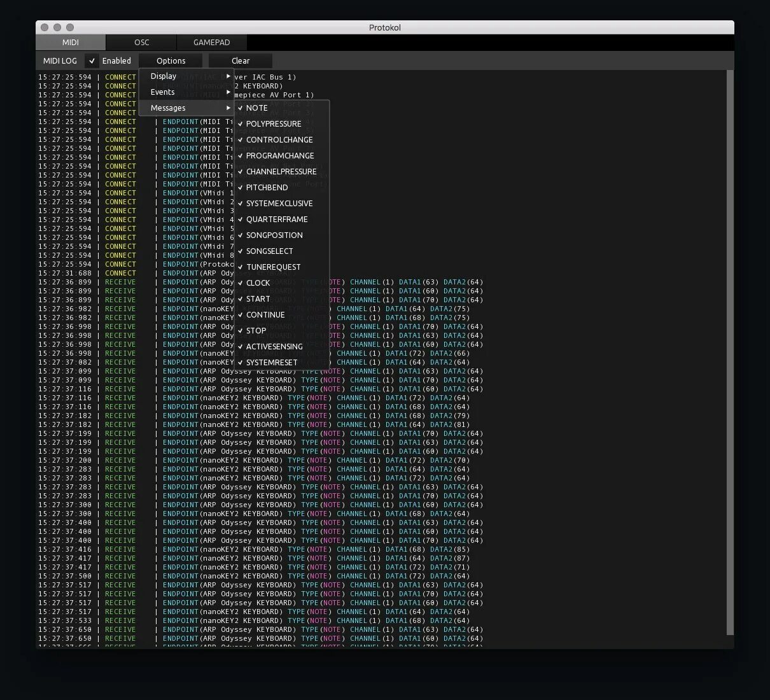Toggle SONGSELECT message option
Viewport: 770px width, 700px height.
click(x=282, y=251)
